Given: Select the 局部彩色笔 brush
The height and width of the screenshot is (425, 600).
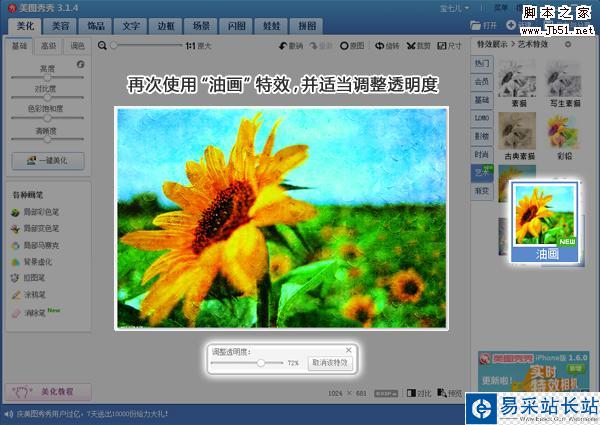Looking at the screenshot, I should tap(35, 212).
